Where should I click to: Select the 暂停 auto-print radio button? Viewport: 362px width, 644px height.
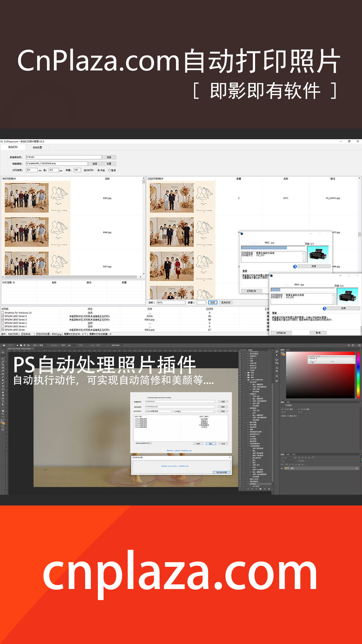point(110,170)
